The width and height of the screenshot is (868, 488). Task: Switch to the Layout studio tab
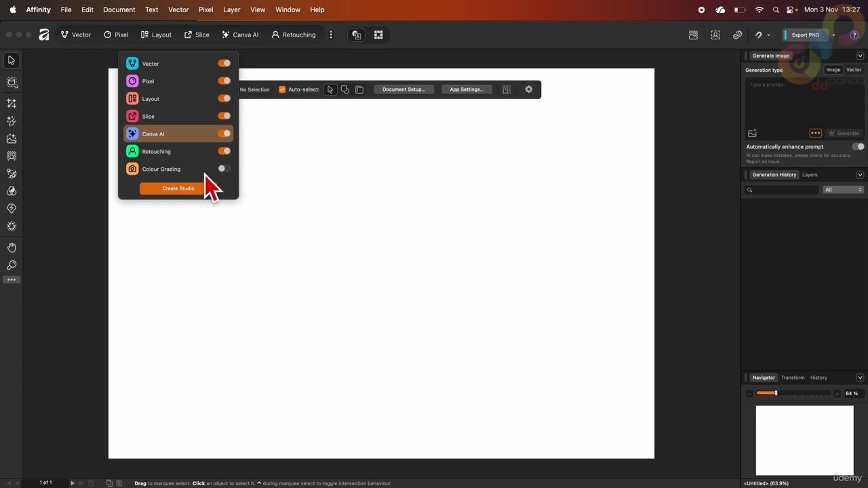click(x=156, y=35)
